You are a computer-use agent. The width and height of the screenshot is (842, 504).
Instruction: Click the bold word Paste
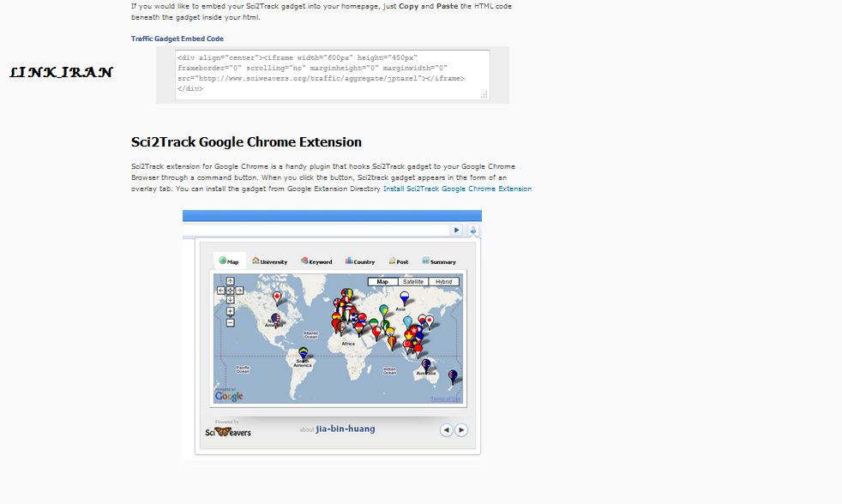[x=448, y=7]
